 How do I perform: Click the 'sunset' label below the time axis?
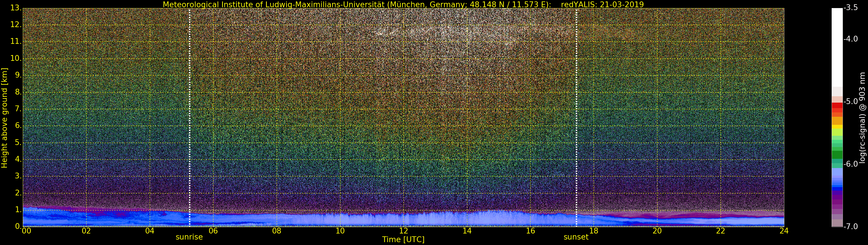tap(576, 237)
